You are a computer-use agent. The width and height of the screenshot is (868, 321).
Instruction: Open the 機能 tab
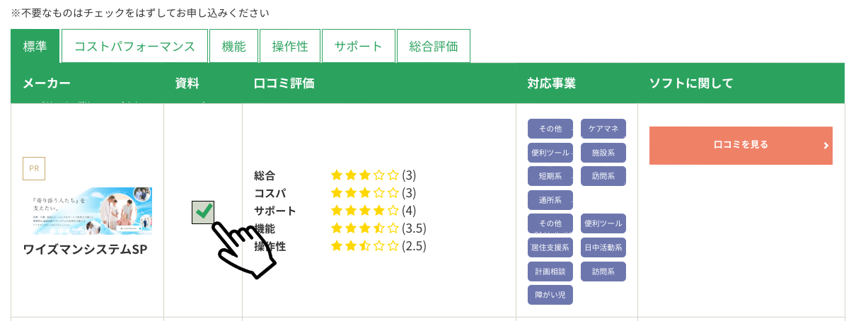click(233, 47)
